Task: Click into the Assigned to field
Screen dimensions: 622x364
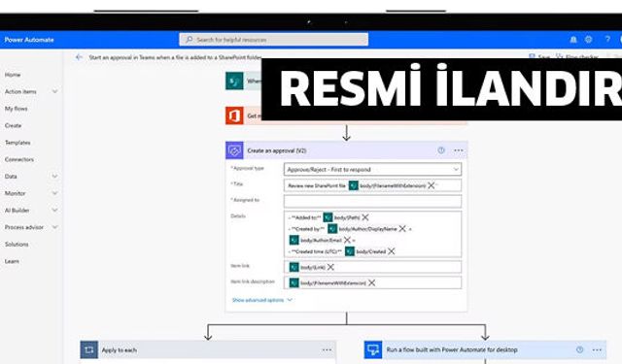Action: pos(372,201)
